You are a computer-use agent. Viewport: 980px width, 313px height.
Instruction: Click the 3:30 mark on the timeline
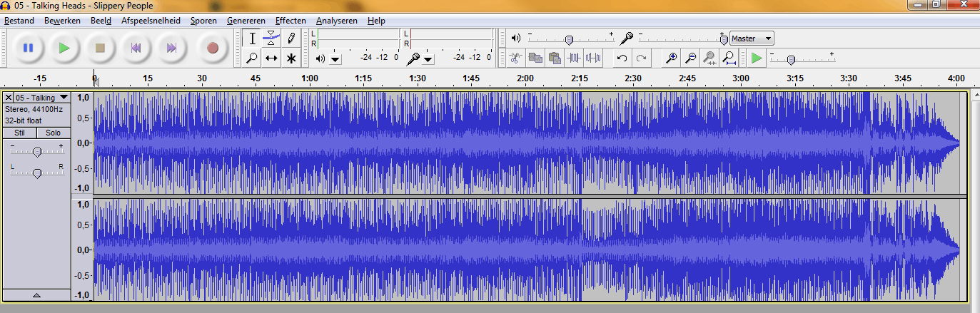(848, 78)
